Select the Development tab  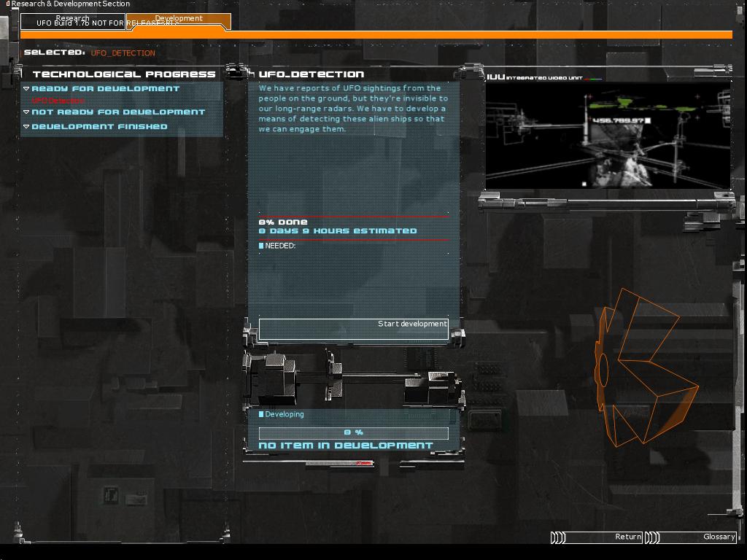click(179, 20)
